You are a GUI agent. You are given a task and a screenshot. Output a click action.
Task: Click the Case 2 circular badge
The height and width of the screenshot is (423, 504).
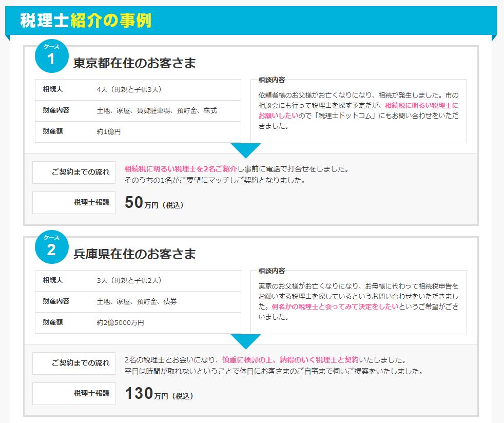click(51, 247)
